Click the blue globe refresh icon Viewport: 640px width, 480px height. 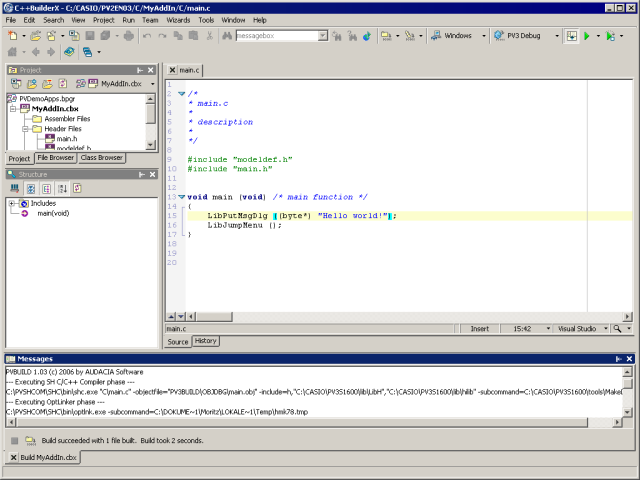point(367,36)
